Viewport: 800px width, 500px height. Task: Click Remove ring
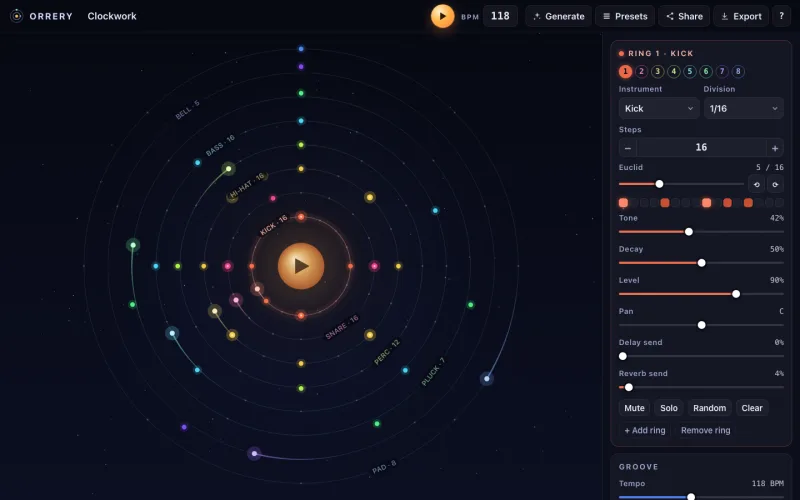(705, 431)
